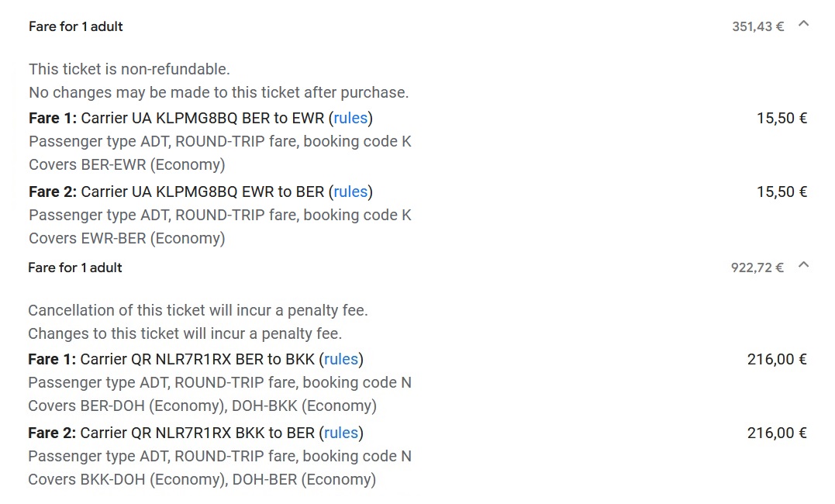Viewport: 835px width, 504px height.
Task: Collapse the 922,72 € fare section chevron
Action: pos(803,264)
